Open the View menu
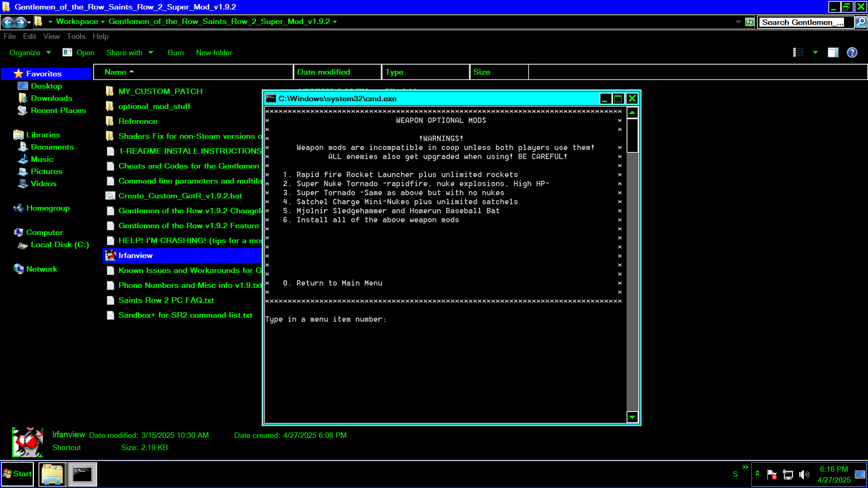Image resolution: width=868 pixels, height=488 pixels. [x=52, y=37]
